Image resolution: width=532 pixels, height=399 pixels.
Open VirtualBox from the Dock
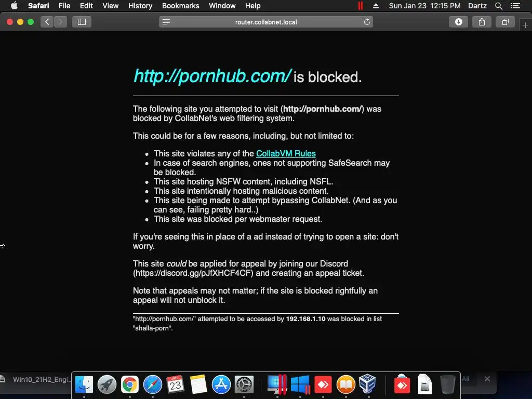point(367,384)
